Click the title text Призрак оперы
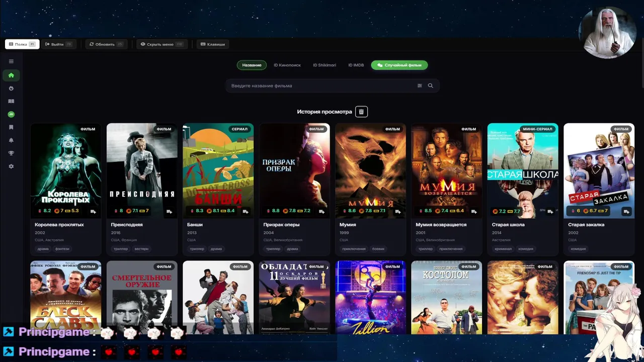The width and height of the screenshot is (644, 362). (x=282, y=225)
